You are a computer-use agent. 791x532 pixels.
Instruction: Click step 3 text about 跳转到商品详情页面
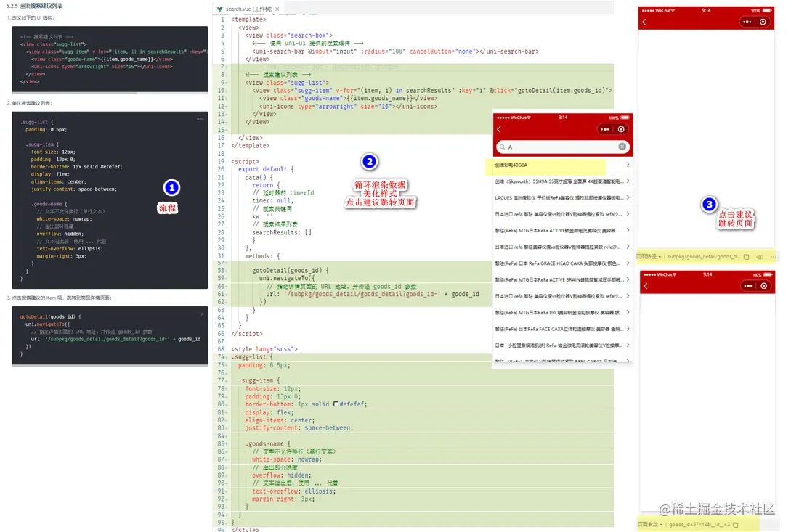tap(59, 298)
